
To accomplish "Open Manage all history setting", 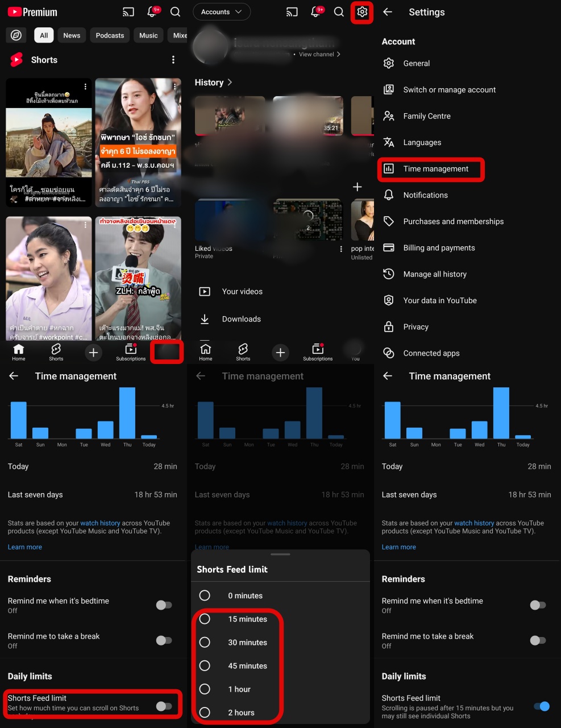I will point(435,274).
